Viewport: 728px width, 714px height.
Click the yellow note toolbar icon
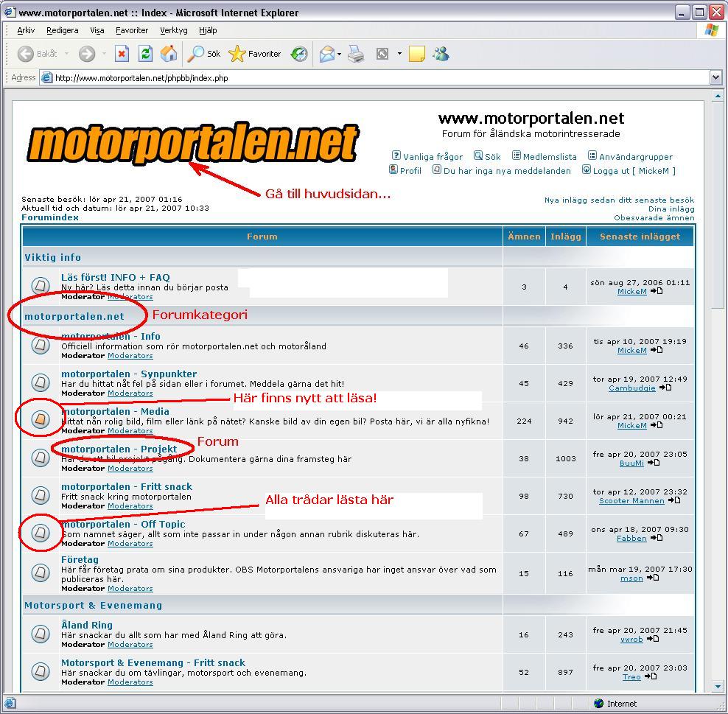416,54
